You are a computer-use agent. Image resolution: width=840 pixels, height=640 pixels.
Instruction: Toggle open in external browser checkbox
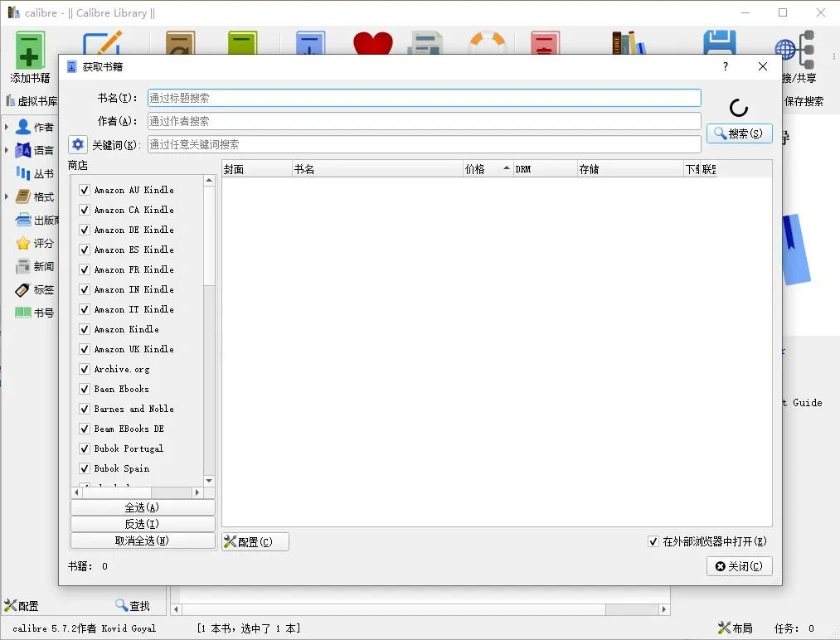pos(653,541)
